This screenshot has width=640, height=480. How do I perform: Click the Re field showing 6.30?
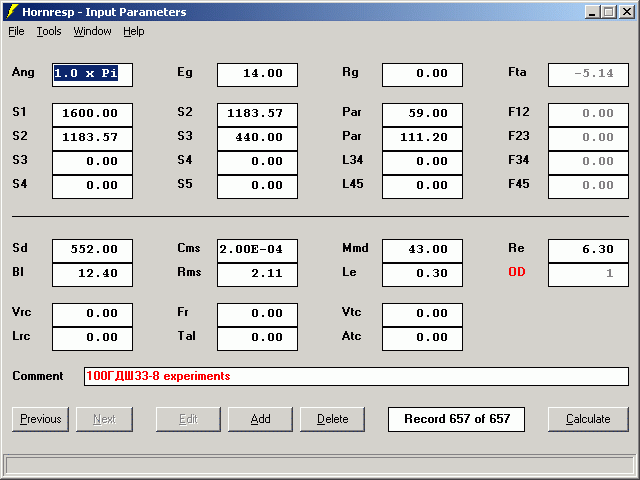click(588, 251)
